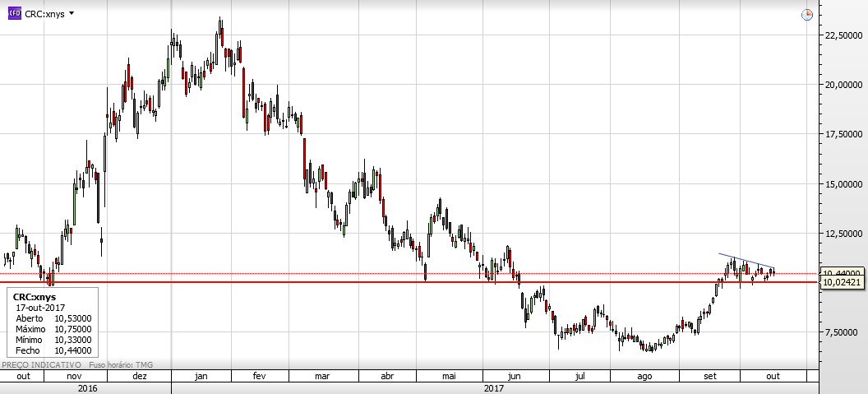
Task: Click the fev month label on time axis
Action: 259,376
